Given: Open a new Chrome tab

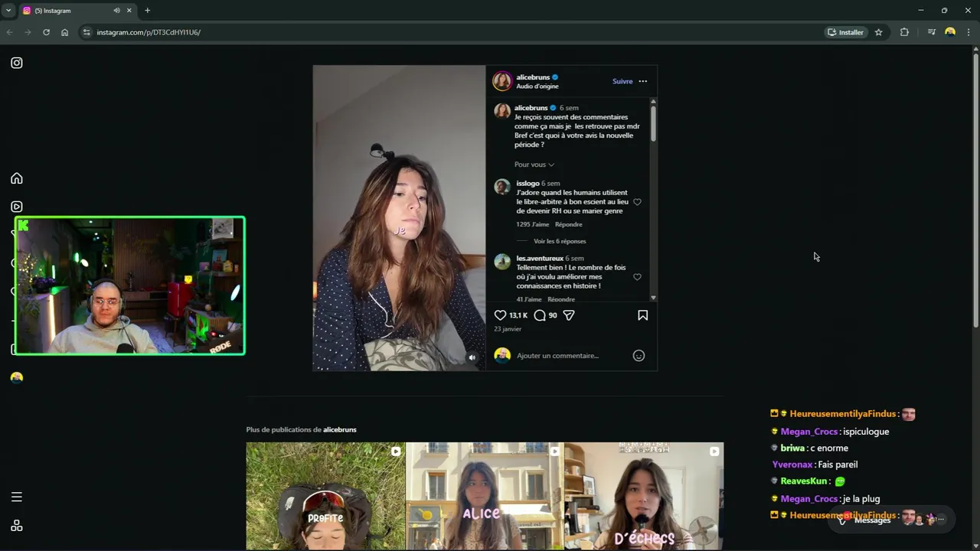Looking at the screenshot, I should pos(148,11).
